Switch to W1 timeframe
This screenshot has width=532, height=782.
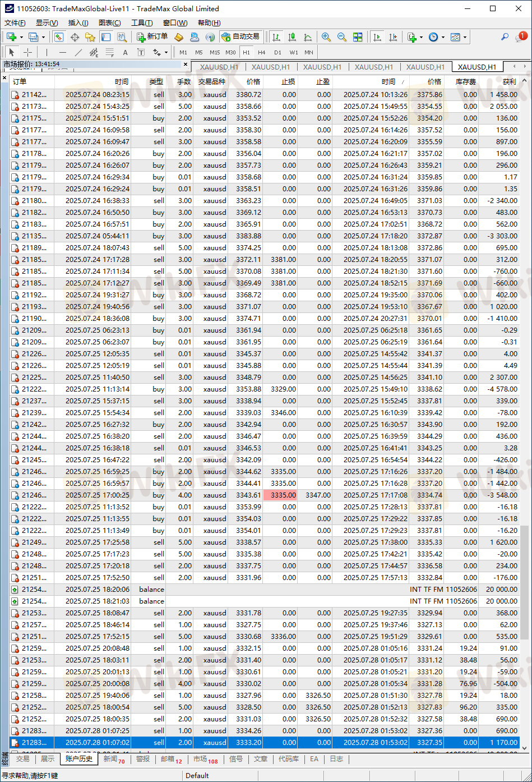[x=293, y=52]
